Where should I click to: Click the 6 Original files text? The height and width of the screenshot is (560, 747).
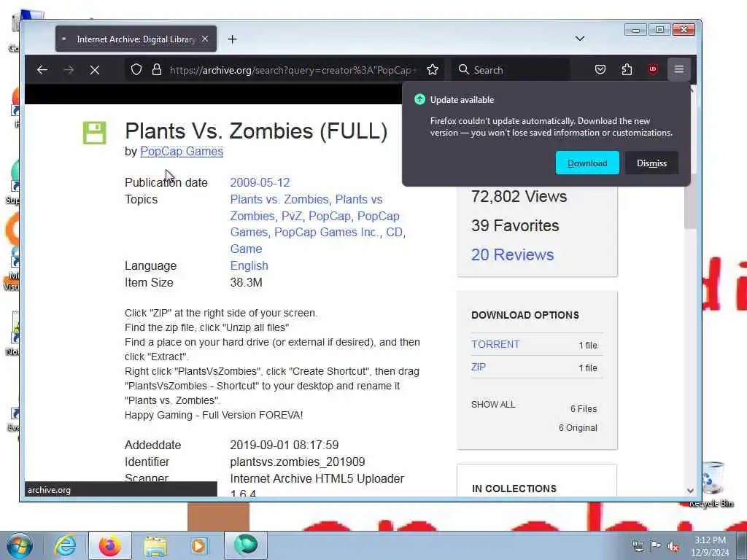pyautogui.click(x=578, y=427)
